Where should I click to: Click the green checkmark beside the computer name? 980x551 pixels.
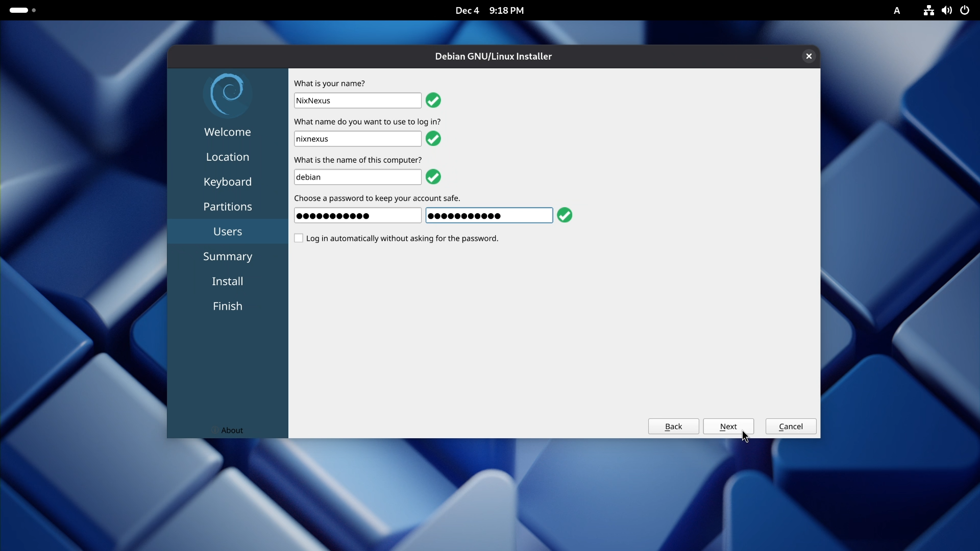point(433,177)
